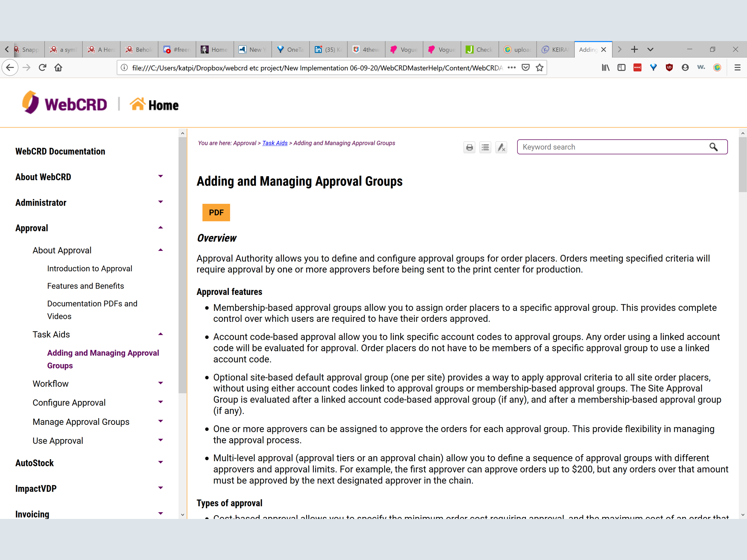
Task: Expand the About WebCRD section
Action: pyautogui.click(x=161, y=176)
